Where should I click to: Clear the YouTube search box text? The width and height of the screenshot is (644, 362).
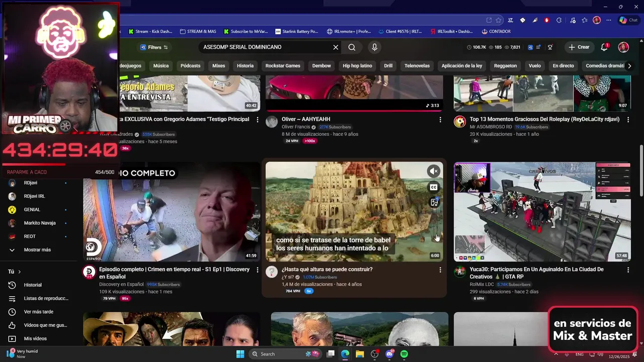click(x=336, y=47)
